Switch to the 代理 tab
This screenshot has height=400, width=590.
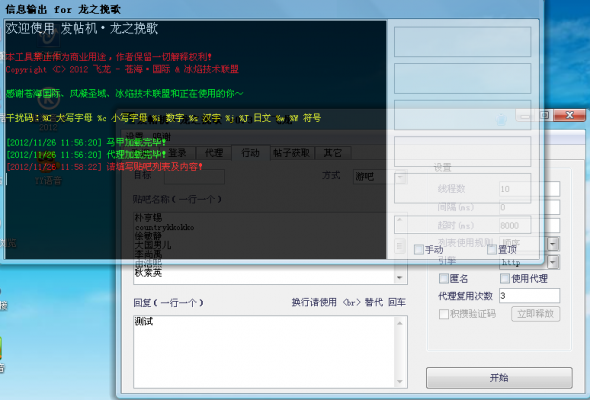(x=214, y=153)
